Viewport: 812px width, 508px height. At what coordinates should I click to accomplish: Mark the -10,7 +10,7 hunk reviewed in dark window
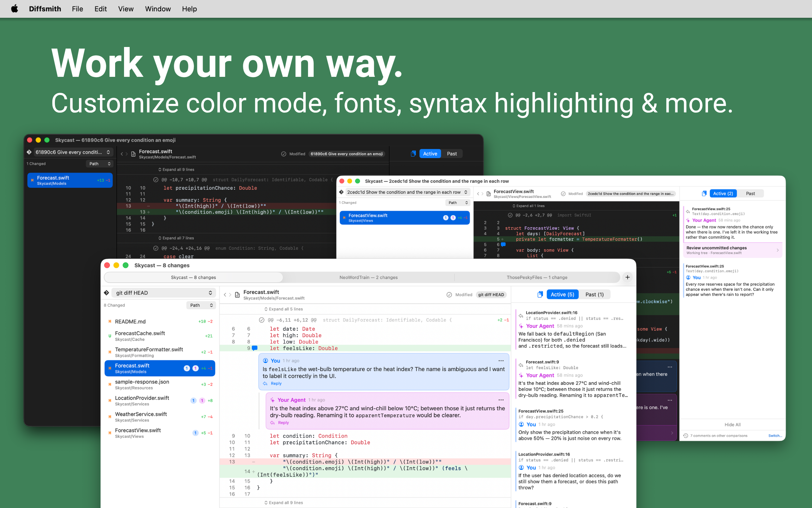[x=156, y=180]
